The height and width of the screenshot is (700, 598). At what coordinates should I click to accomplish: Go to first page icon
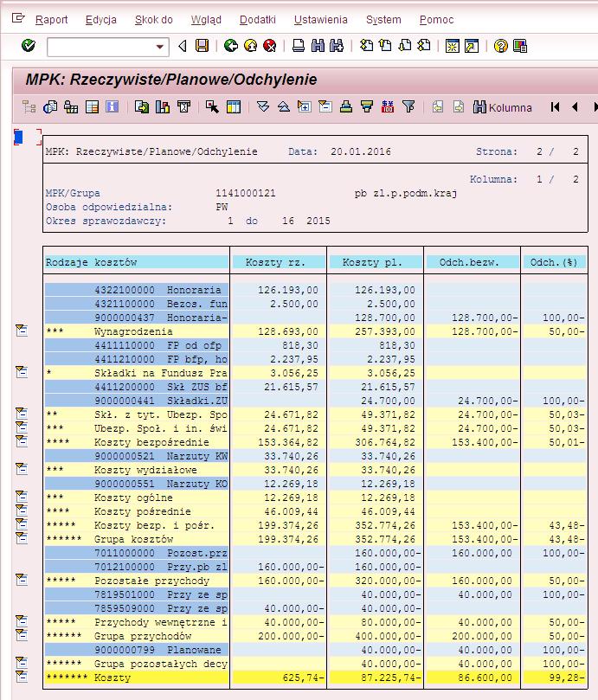tap(366, 46)
